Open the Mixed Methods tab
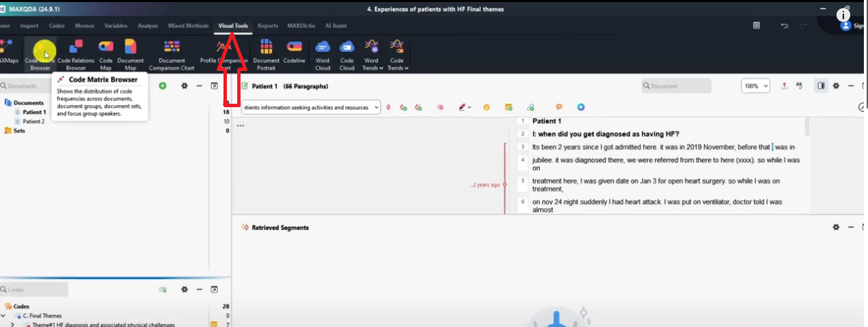The width and height of the screenshot is (868, 327). [x=189, y=26]
